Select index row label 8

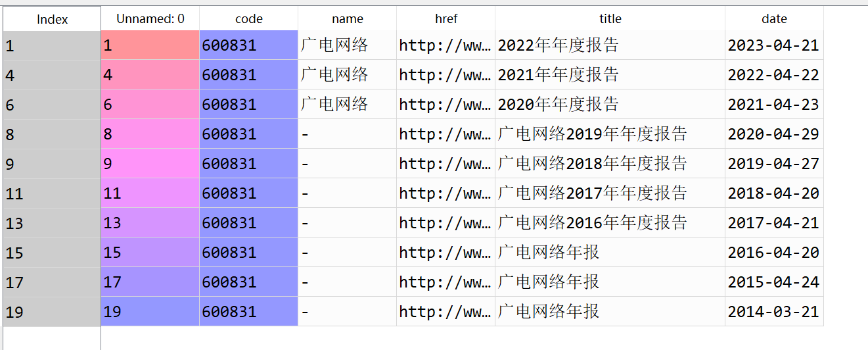[x=52, y=134]
